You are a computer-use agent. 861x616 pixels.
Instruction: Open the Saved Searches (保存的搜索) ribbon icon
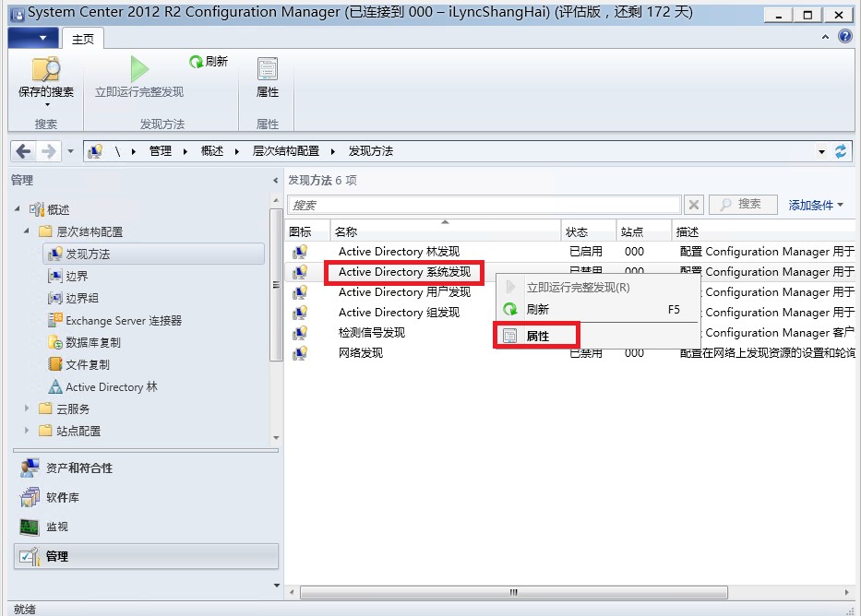pos(45,69)
